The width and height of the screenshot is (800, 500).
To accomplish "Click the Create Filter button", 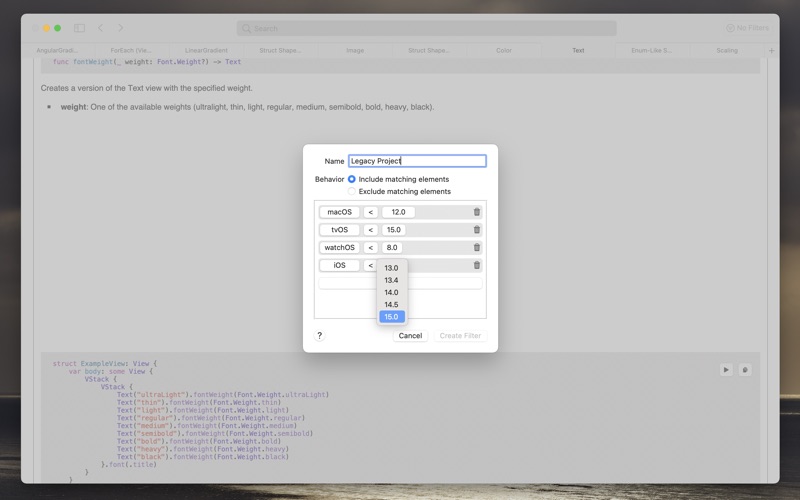I will point(460,336).
